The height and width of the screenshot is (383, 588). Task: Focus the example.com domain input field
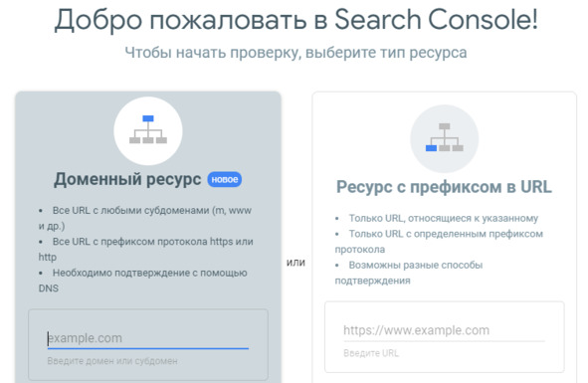(148, 338)
